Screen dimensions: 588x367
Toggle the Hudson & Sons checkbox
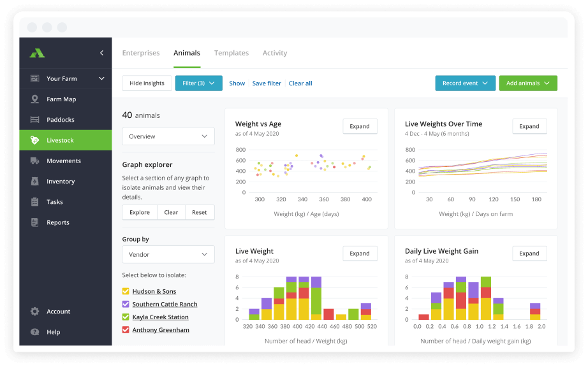click(x=126, y=292)
